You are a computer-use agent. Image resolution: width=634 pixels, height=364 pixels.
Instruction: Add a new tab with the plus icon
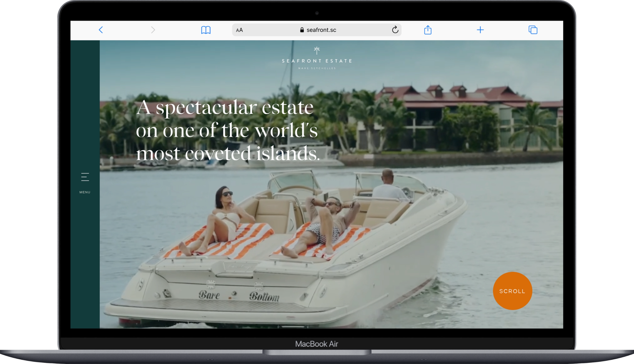coord(480,30)
